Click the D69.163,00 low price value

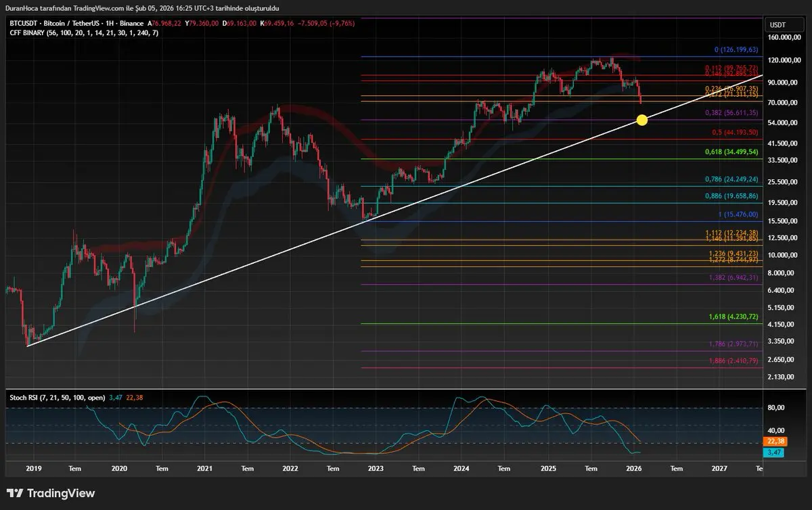point(238,22)
